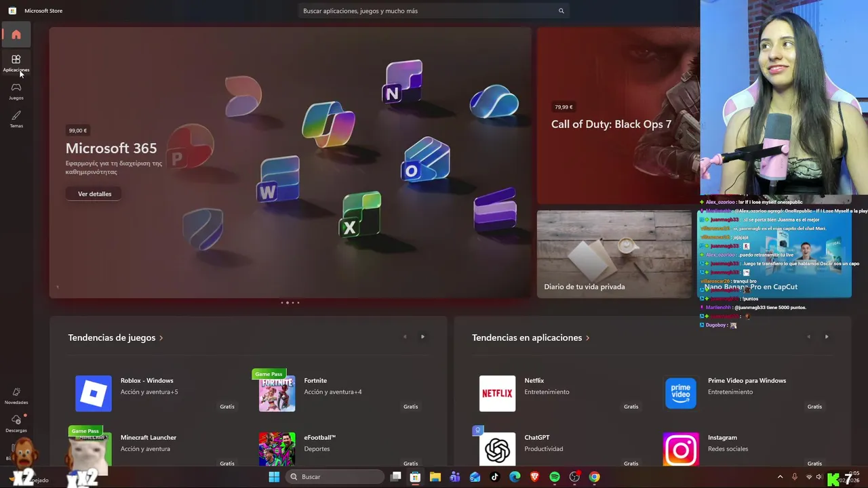Image resolution: width=868 pixels, height=488 pixels.
Task: Show previous trending apps page arrow
Action: (808, 337)
